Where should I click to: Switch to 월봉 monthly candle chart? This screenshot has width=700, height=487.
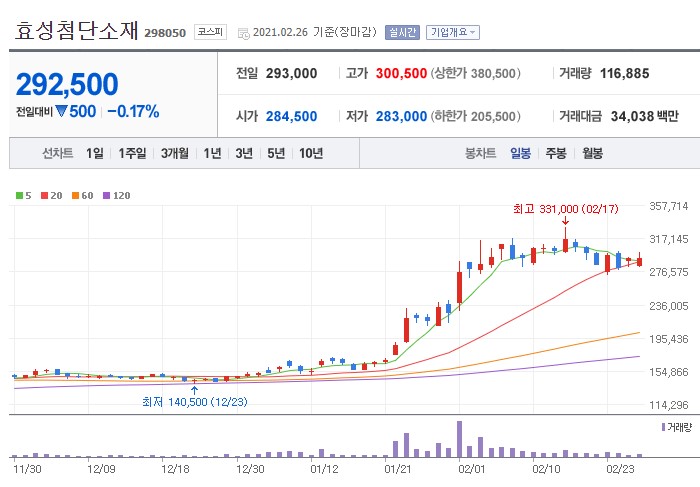pos(592,154)
